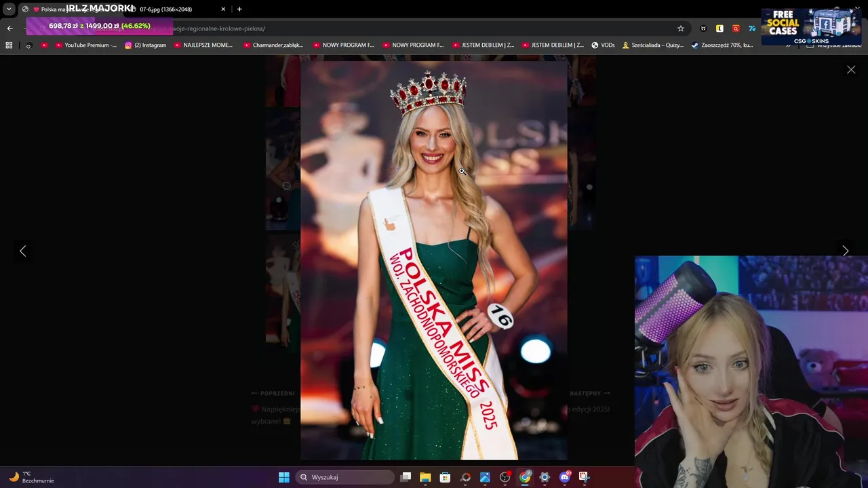Open Discord from the taskbar
The image size is (868, 488).
click(x=564, y=477)
